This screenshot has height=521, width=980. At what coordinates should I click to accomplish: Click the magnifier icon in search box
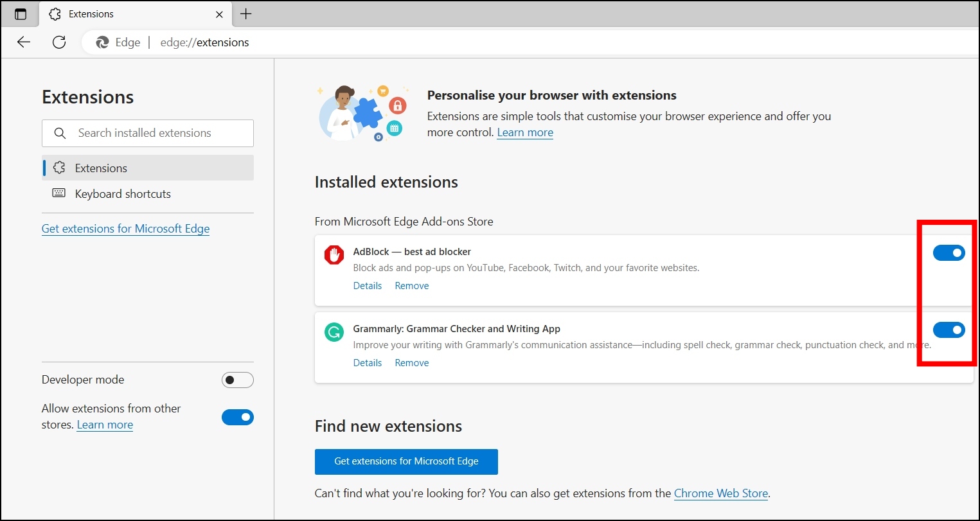[x=60, y=133]
